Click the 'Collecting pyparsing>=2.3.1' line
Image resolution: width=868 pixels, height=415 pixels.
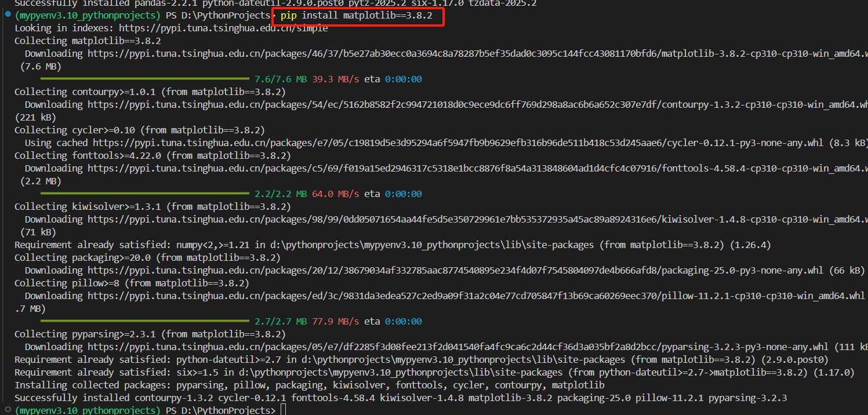tap(150, 334)
